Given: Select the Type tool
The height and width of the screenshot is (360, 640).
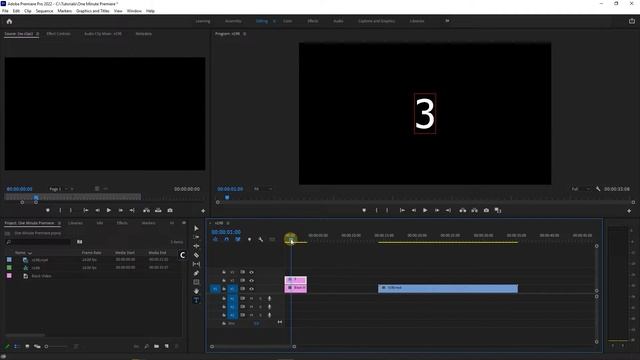Looking at the screenshot, I should (196, 300).
